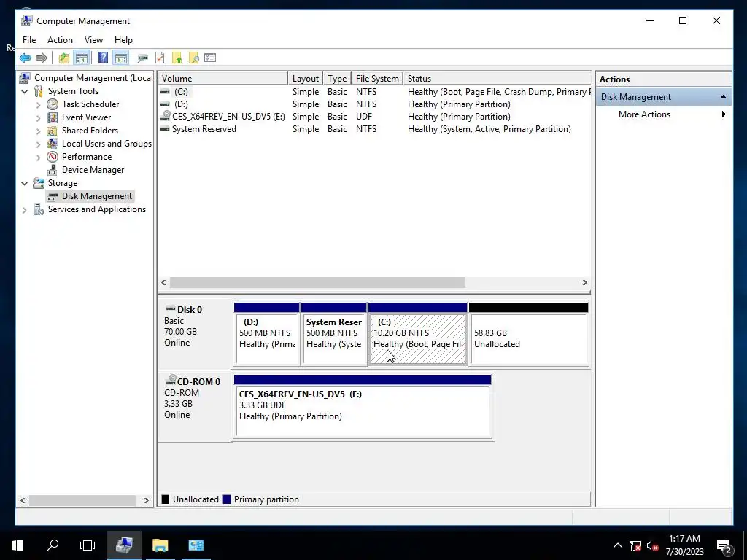Expand the Shared Folders node
This screenshot has width=747, height=560.
(38, 131)
